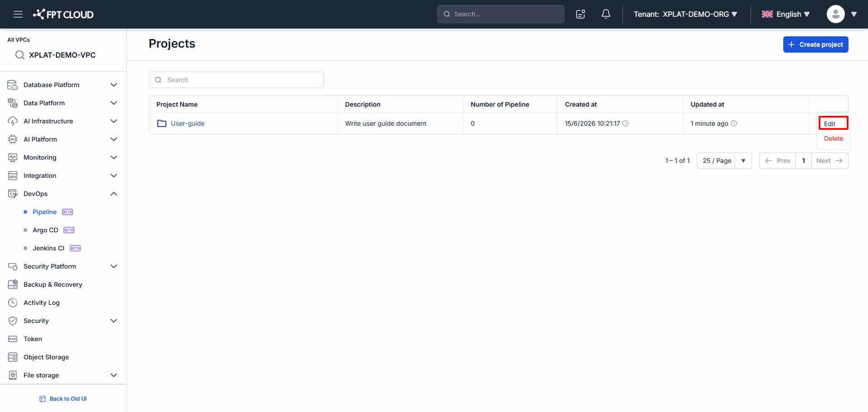
Task: Expand the File storage section
Action: [114, 375]
